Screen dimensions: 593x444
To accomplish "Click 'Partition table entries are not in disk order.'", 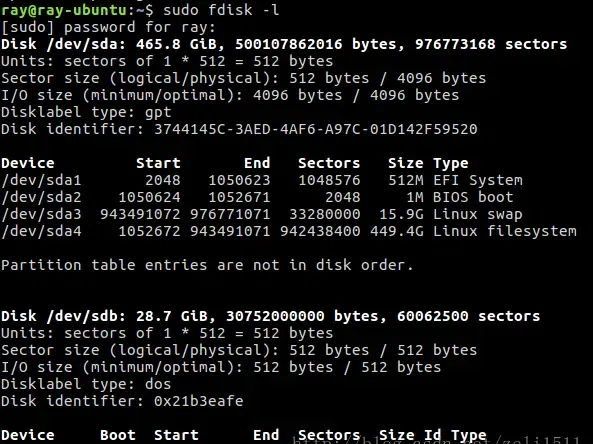I will coord(207,265).
